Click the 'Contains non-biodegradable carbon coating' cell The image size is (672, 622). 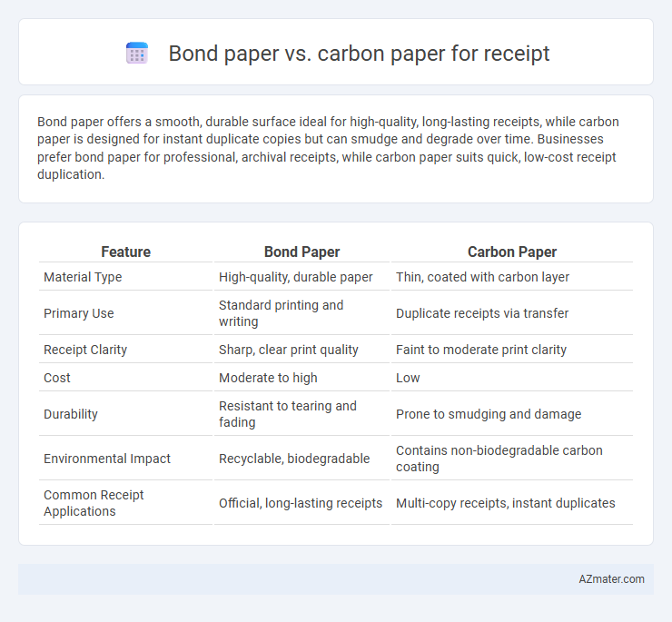coord(499,459)
